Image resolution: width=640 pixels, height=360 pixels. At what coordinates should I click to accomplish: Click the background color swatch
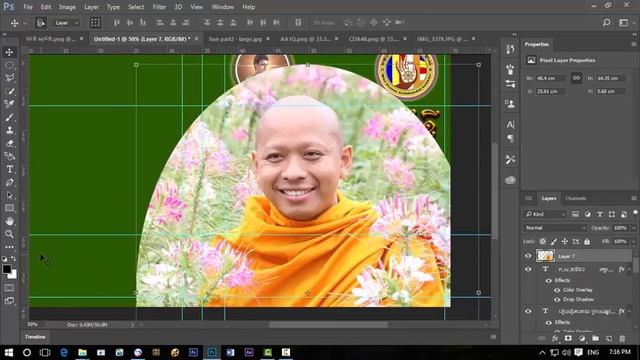[13, 275]
